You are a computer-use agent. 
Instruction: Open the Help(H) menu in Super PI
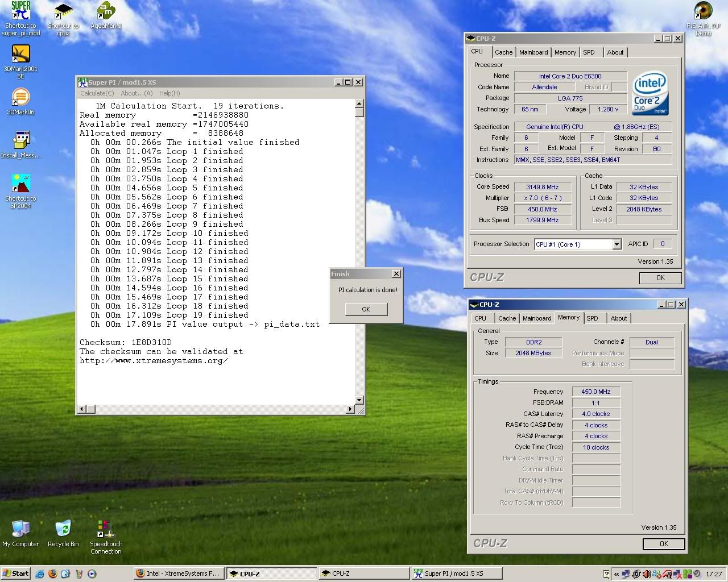169,93
